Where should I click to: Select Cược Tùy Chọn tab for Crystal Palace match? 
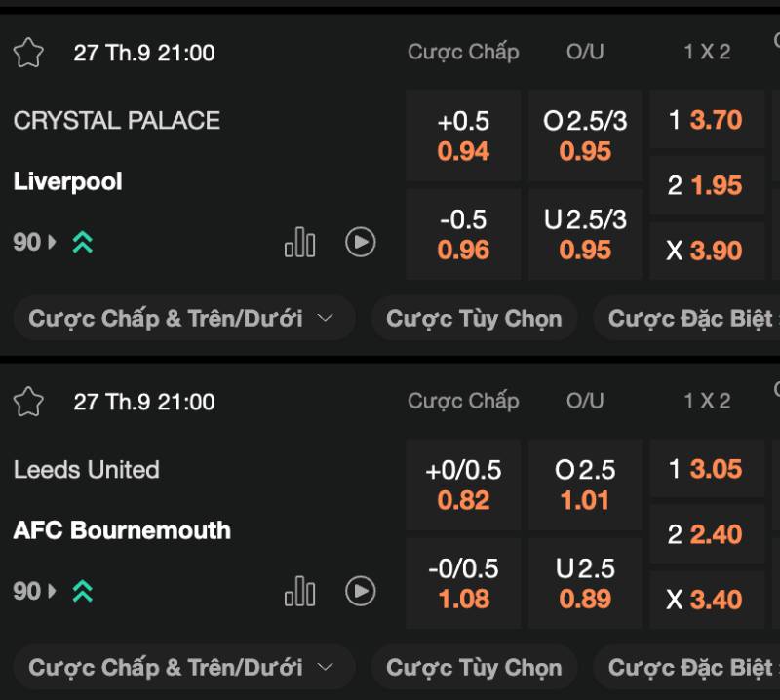click(474, 319)
